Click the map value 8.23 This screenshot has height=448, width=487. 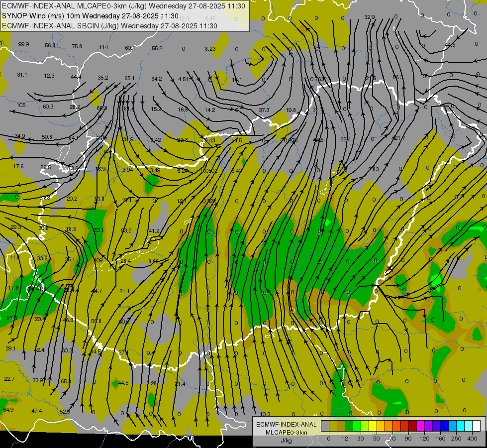tap(210, 49)
